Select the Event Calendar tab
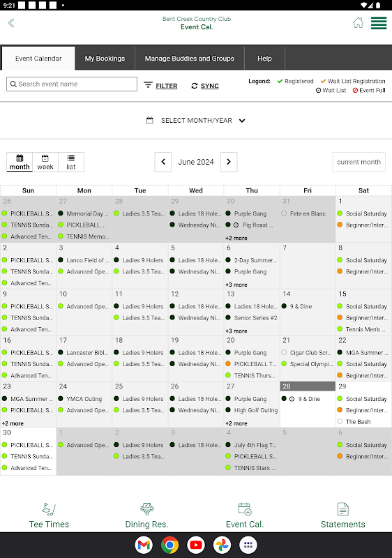The image size is (392, 558). point(38,59)
